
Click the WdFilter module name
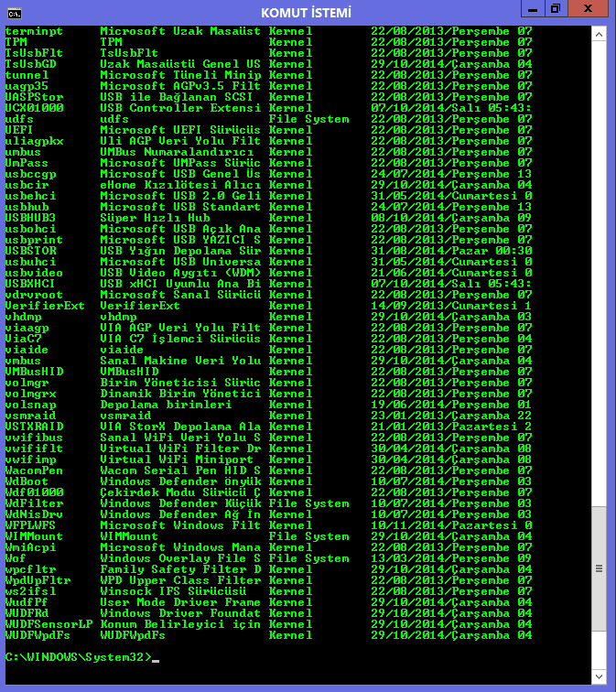pos(34,503)
